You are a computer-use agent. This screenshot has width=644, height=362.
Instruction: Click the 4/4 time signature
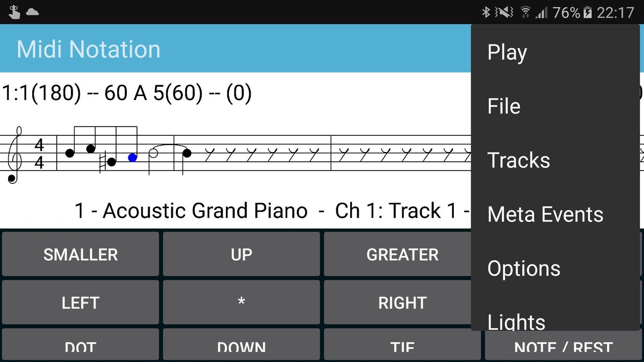point(39,155)
